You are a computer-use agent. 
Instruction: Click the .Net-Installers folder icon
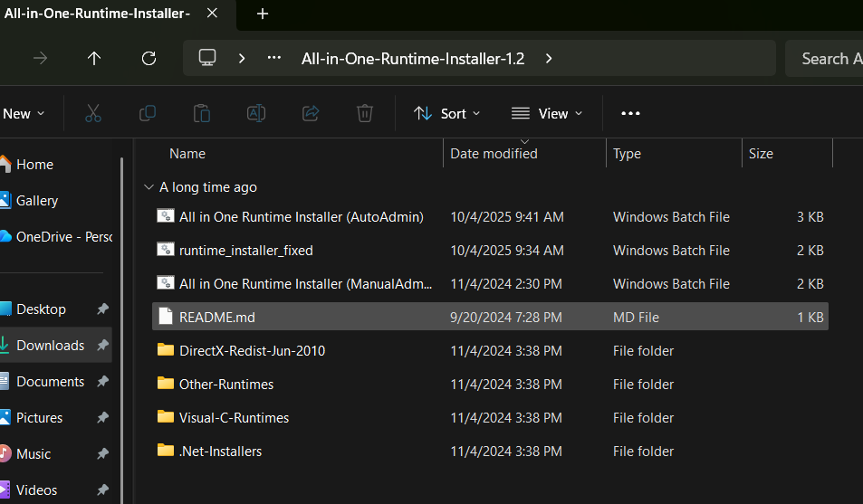[166, 451]
